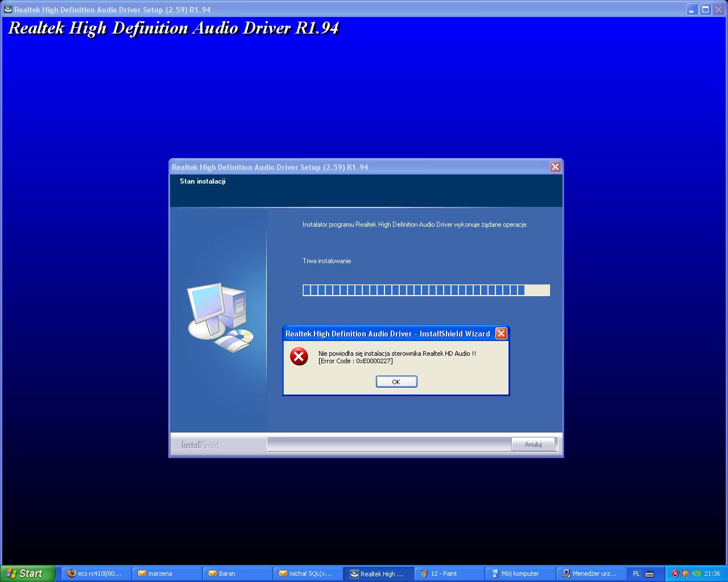Maximize the main Realtek setup window
Image resolution: width=728 pixels, height=582 pixels.
pos(705,10)
